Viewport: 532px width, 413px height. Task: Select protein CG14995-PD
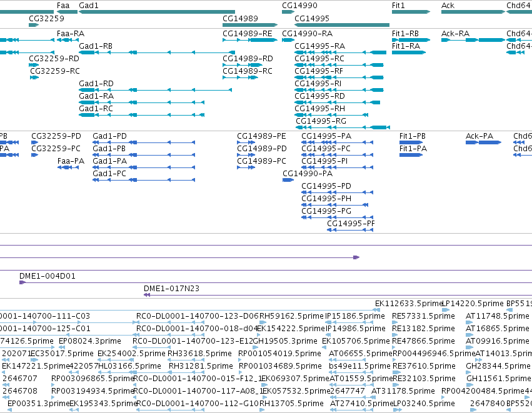coord(337,192)
